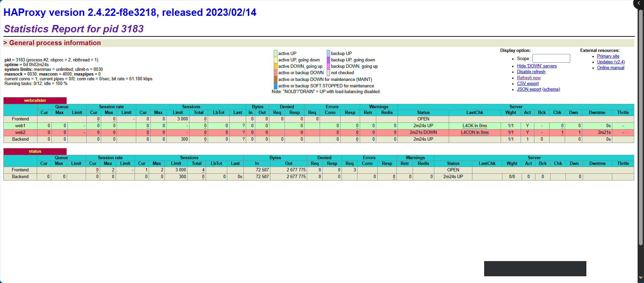Viewport: 644px width, 283px height.
Task: Click the LastChk header in webculster table
Action: 475,113
